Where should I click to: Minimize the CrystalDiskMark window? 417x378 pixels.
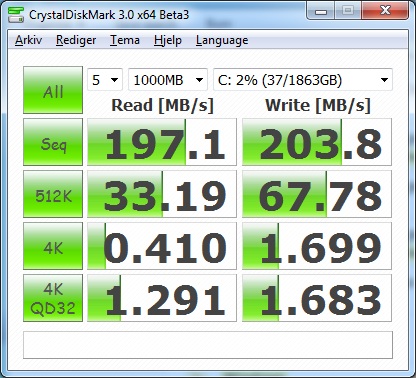coord(321,11)
